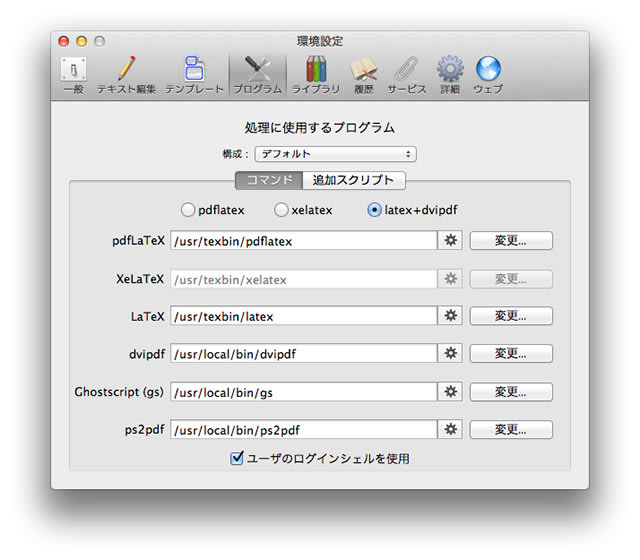This screenshot has width=640, height=560.
Task: Click the /usr/texbin/latex path field
Action: (x=304, y=316)
